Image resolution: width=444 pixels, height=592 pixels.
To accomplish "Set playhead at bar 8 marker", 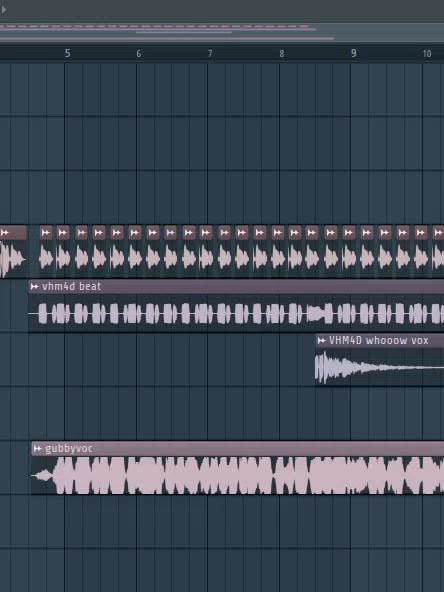I will coord(282,54).
